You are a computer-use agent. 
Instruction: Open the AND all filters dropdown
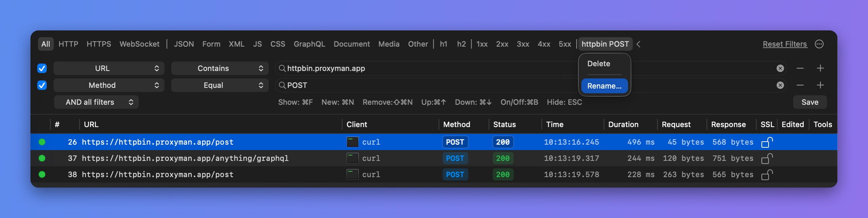point(96,102)
